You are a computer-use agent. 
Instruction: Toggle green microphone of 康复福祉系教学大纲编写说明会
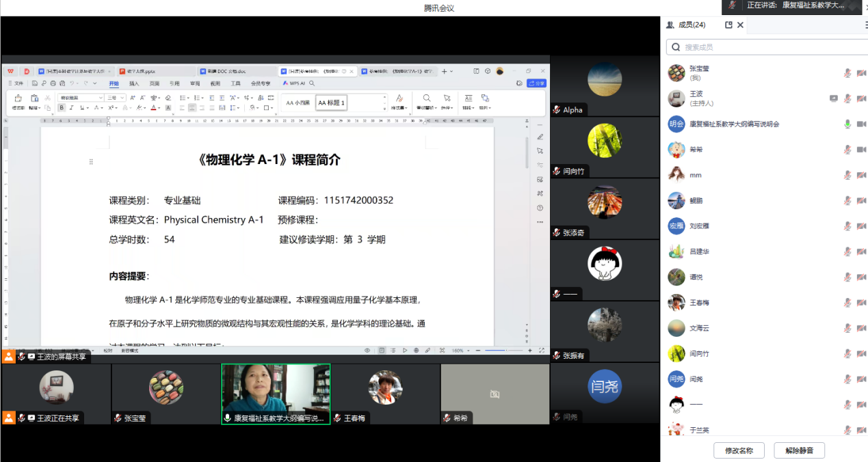tap(847, 124)
